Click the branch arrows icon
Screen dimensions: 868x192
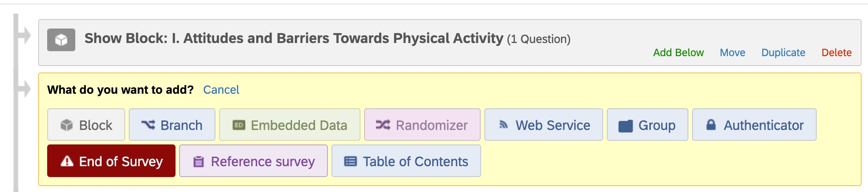(148, 125)
